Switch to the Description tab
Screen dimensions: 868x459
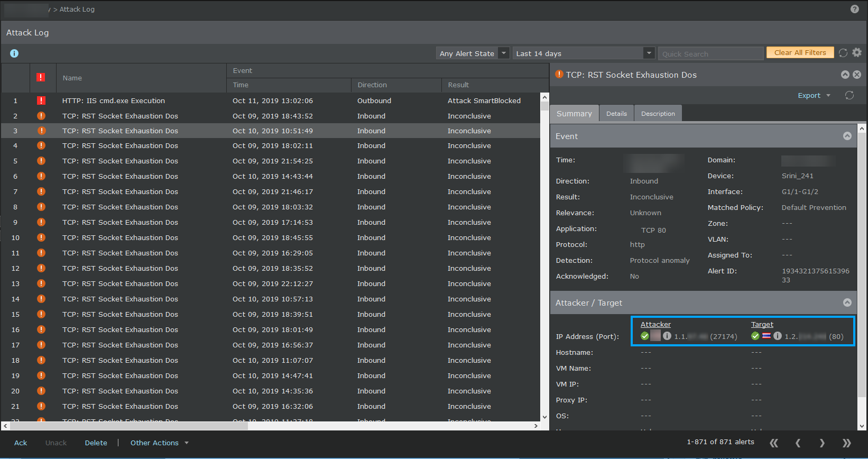pos(658,114)
